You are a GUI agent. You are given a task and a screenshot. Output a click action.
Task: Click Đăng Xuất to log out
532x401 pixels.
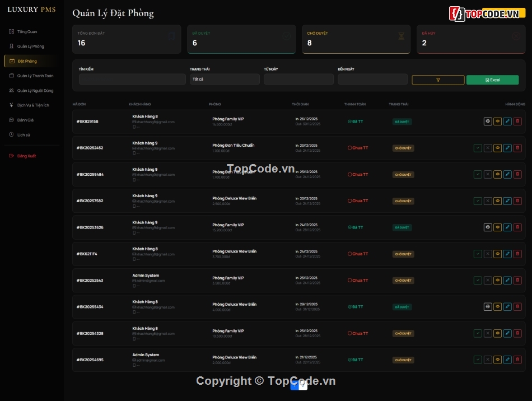point(26,156)
